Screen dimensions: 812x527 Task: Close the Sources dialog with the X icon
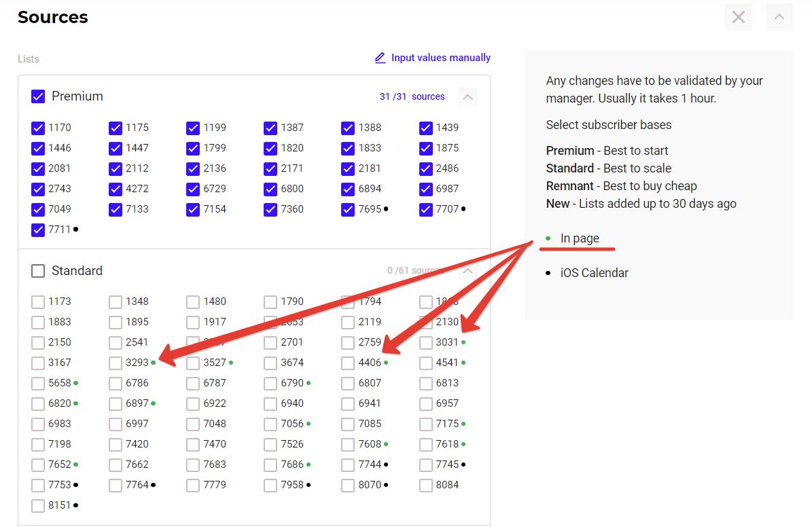point(739,17)
